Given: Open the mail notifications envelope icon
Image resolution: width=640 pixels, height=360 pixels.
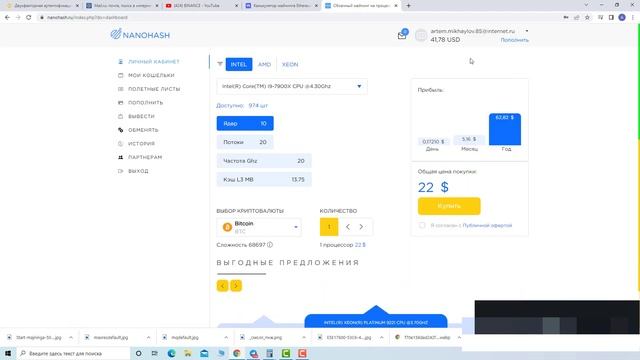Looking at the screenshot, I should (x=402, y=36).
